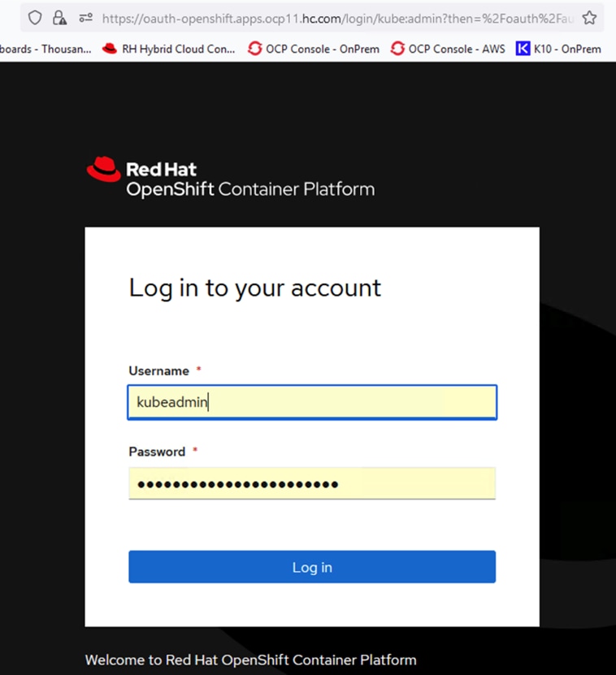Viewport: 616px width, 675px height.
Task: Focus the Password input field
Action: coord(312,483)
